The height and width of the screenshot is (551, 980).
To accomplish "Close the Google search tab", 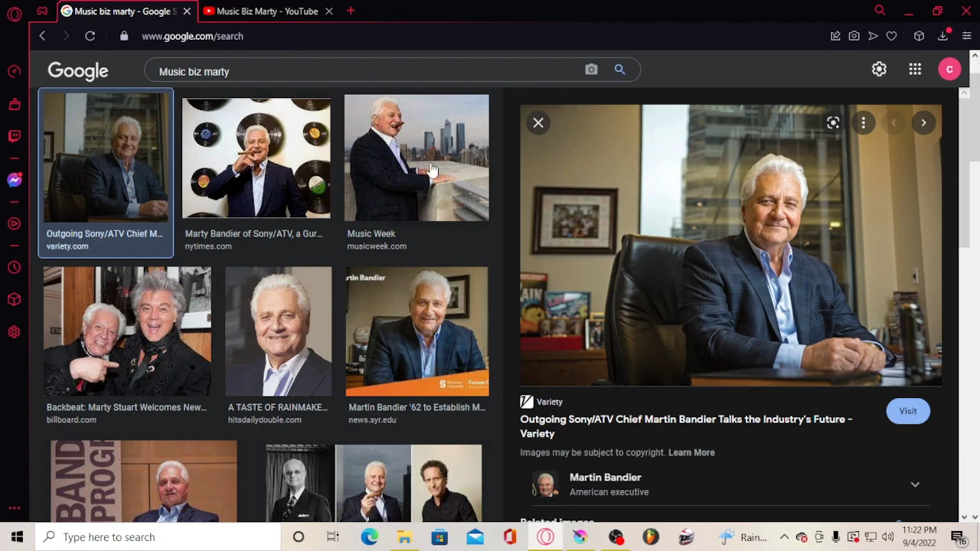I will (187, 11).
